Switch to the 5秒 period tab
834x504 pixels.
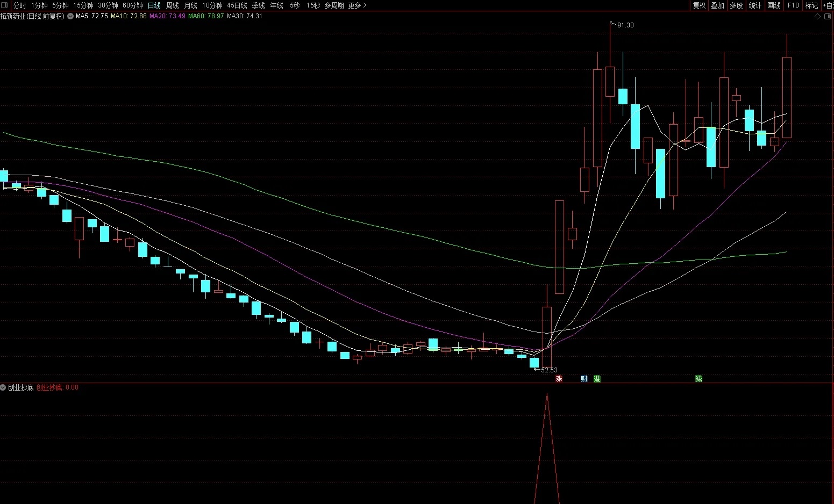295,5
